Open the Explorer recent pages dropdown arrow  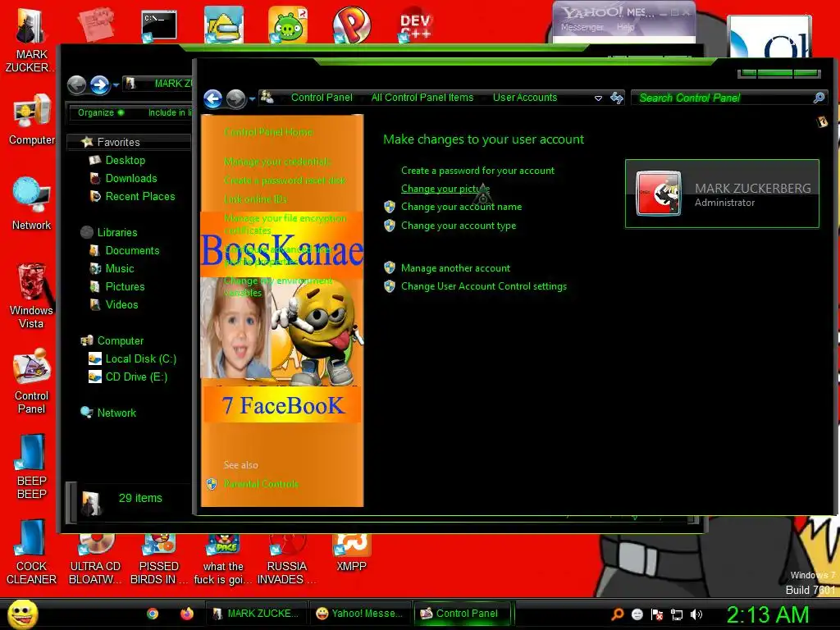click(116, 85)
